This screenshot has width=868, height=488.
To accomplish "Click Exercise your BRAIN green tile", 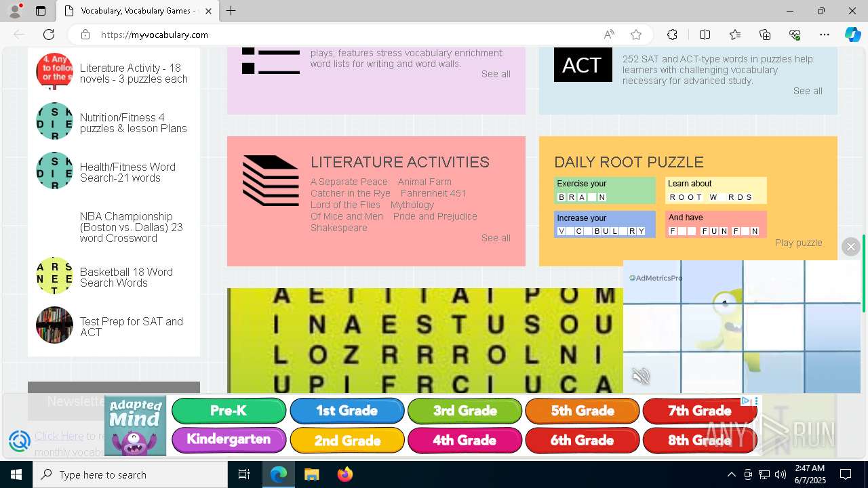I will click(x=605, y=190).
